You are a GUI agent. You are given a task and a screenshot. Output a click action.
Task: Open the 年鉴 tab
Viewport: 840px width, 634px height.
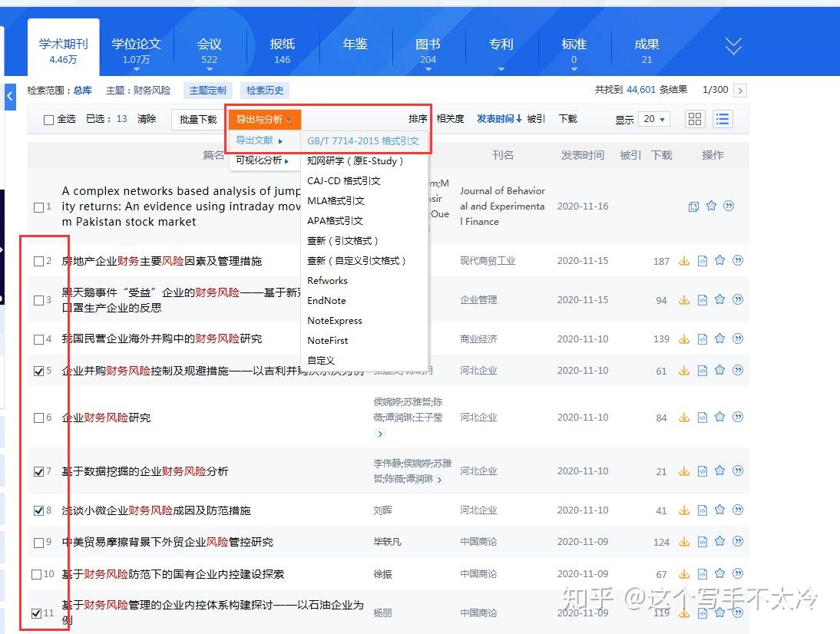click(355, 45)
